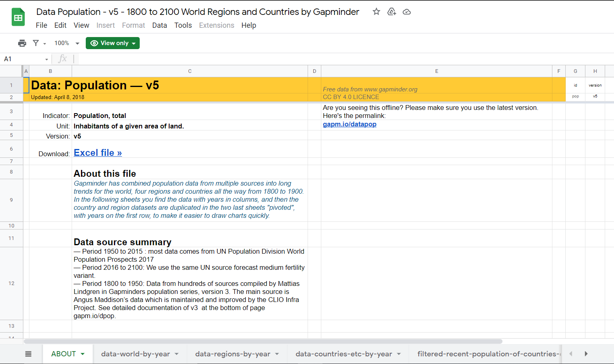Select column H header
Screen dimensions: 614x364
[x=595, y=71]
